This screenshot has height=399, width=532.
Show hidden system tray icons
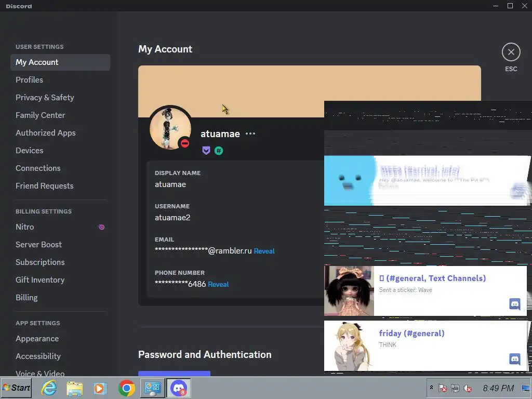click(431, 388)
